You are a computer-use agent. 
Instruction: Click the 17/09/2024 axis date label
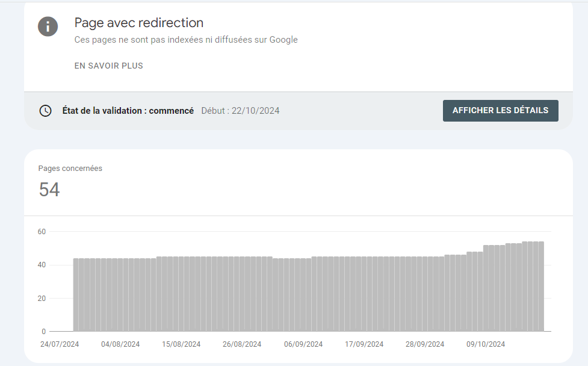click(x=364, y=344)
